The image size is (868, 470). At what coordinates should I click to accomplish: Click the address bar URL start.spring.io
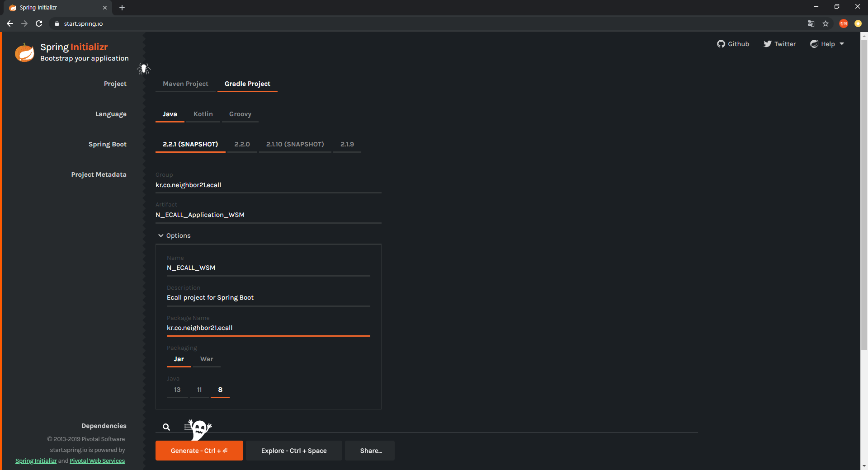tap(83, 23)
